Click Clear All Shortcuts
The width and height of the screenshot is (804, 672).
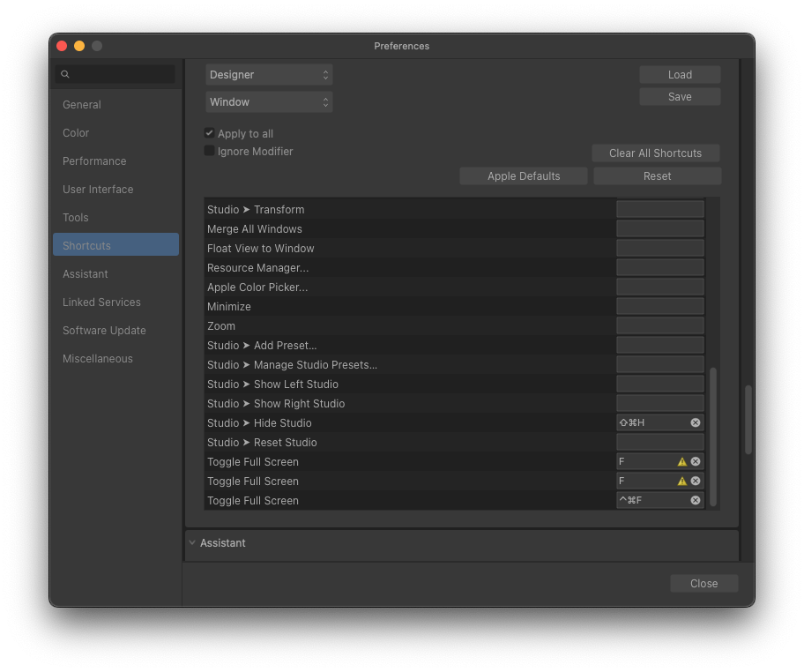coord(655,153)
